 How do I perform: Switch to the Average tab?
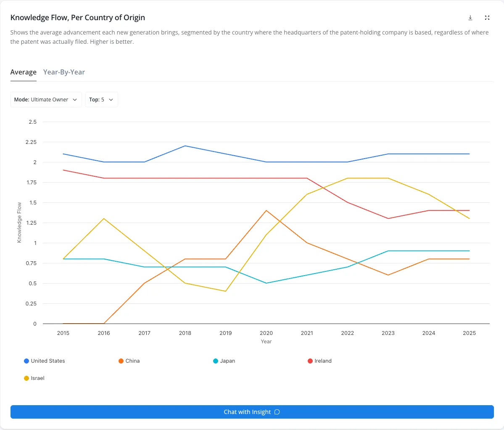click(24, 72)
